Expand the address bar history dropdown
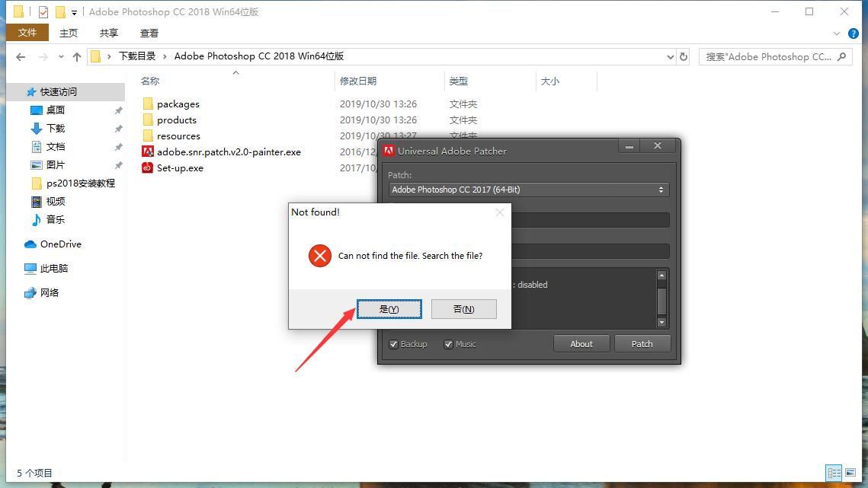The image size is (868, 488). point(670,56)
